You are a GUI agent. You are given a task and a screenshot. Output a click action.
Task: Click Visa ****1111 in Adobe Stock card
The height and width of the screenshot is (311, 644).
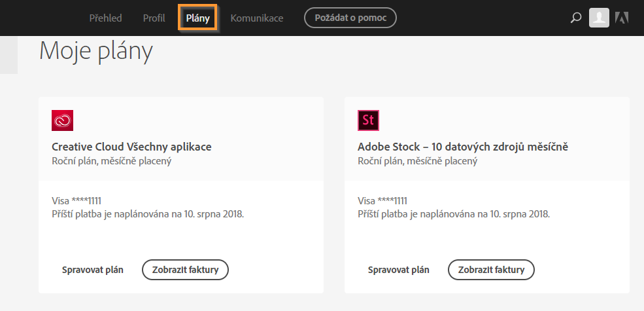pos(382,200)
